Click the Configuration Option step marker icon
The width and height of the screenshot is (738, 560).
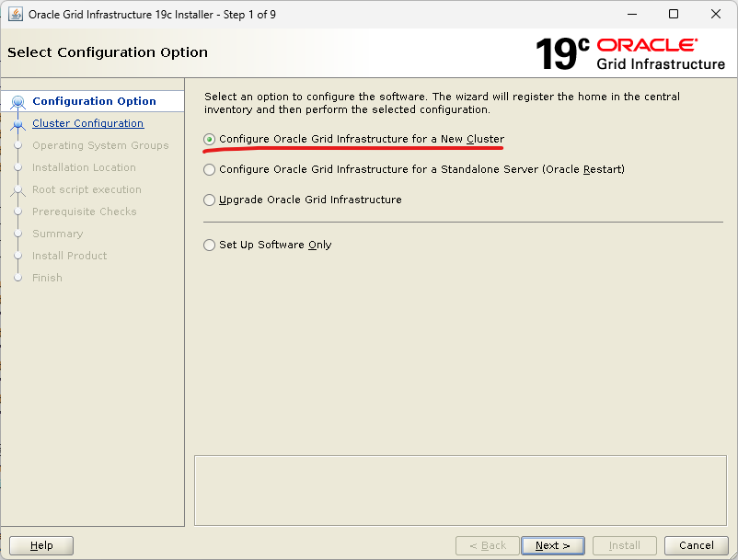click(x=17, y=101)
